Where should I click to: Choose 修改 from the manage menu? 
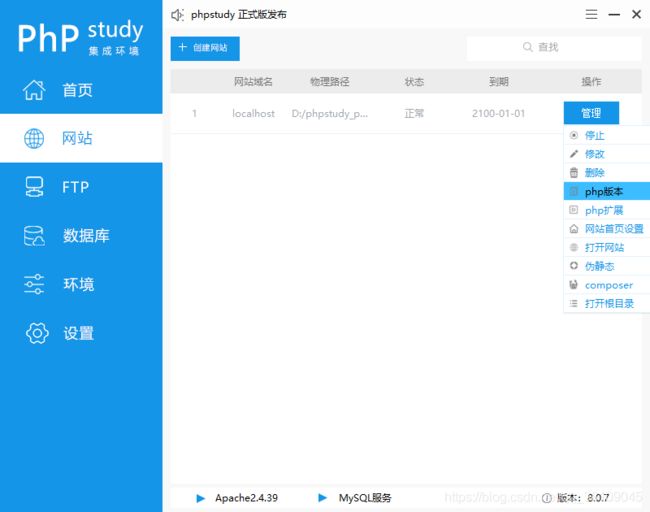[x=607, y=154]
